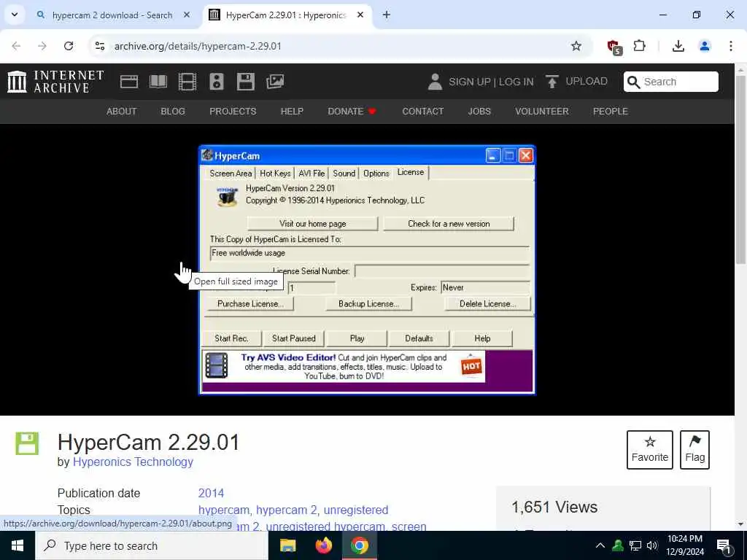Click the magnifier icon in the Archive search box

[634, 82]
